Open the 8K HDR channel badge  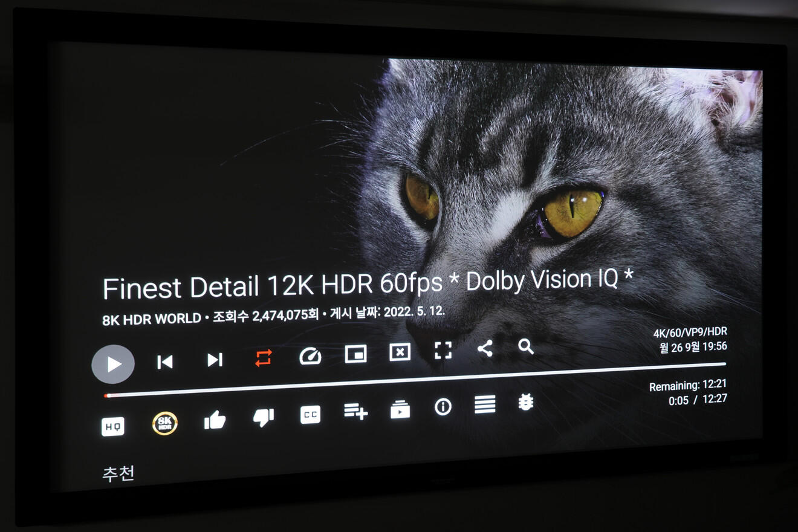tap(164, 423)
